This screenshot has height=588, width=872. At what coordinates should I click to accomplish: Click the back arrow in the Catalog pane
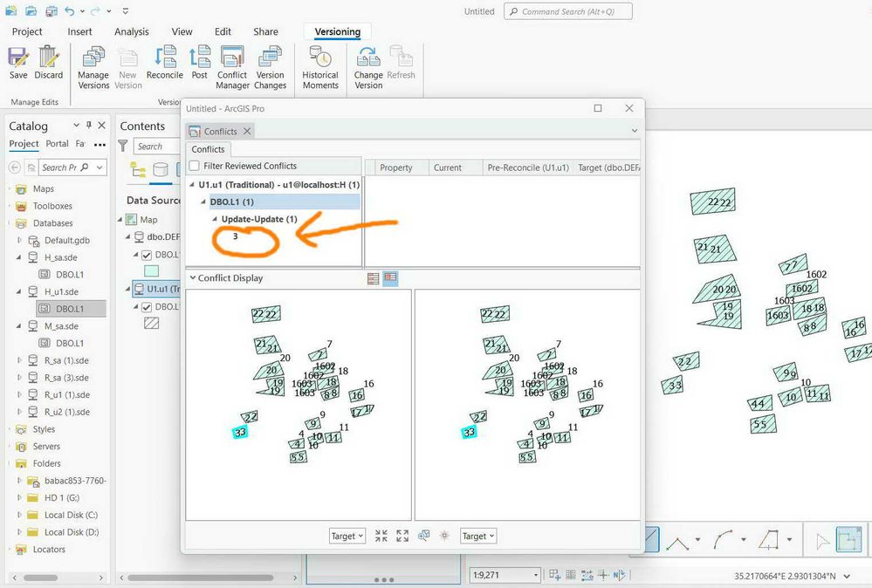pyautogui.click(x=15, y=168)
